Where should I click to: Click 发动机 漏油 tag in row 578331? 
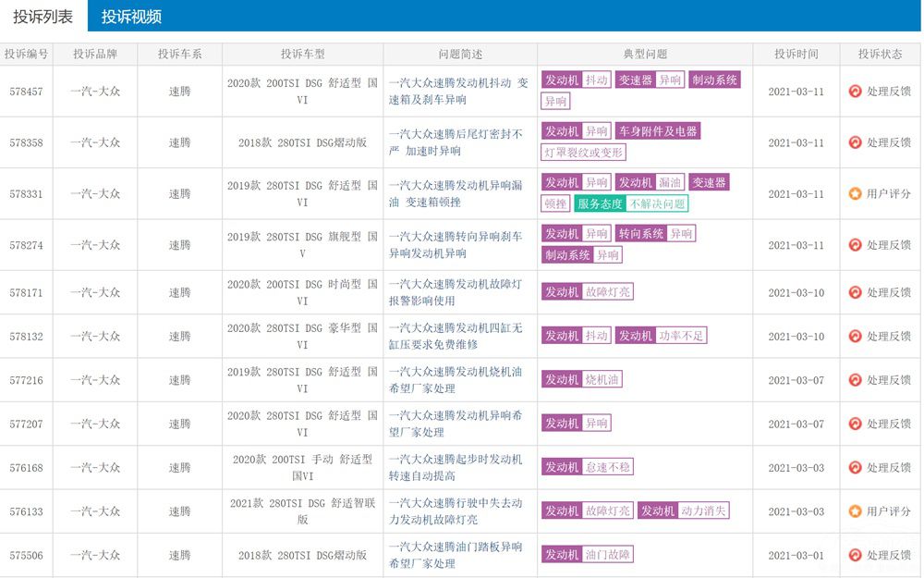click(650, 182)
